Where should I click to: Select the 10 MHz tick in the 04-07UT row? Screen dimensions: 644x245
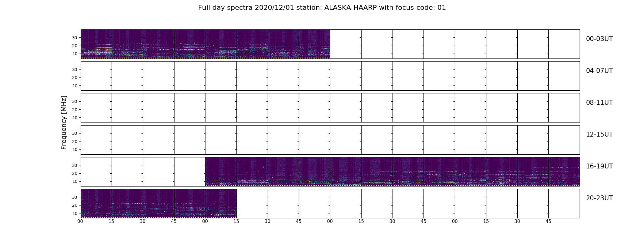point(75,86)
